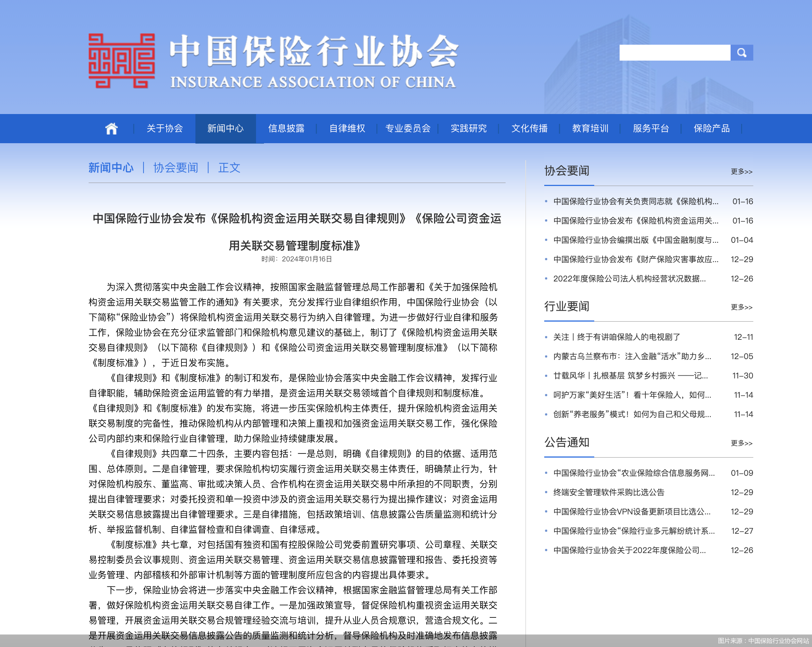Viewport: 812px width, 647px height.
Task: Open the 关于协会 menu
Action: [165, 128]
